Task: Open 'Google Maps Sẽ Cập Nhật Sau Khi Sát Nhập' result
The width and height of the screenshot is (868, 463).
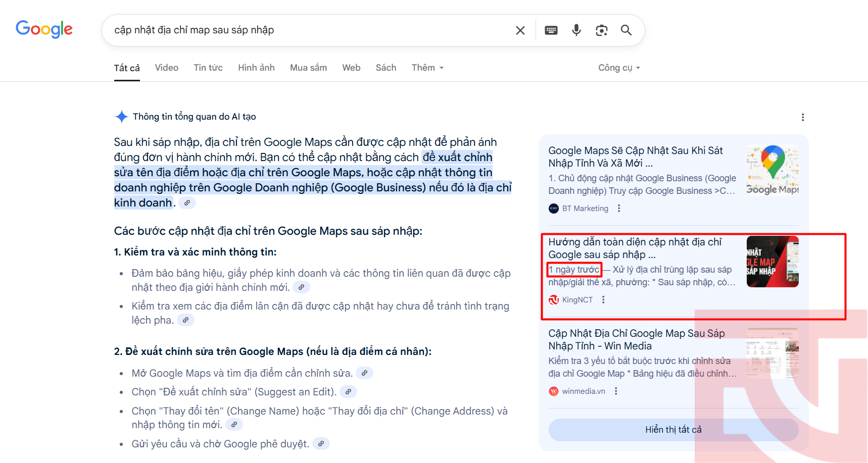Action: click(636, 157)
